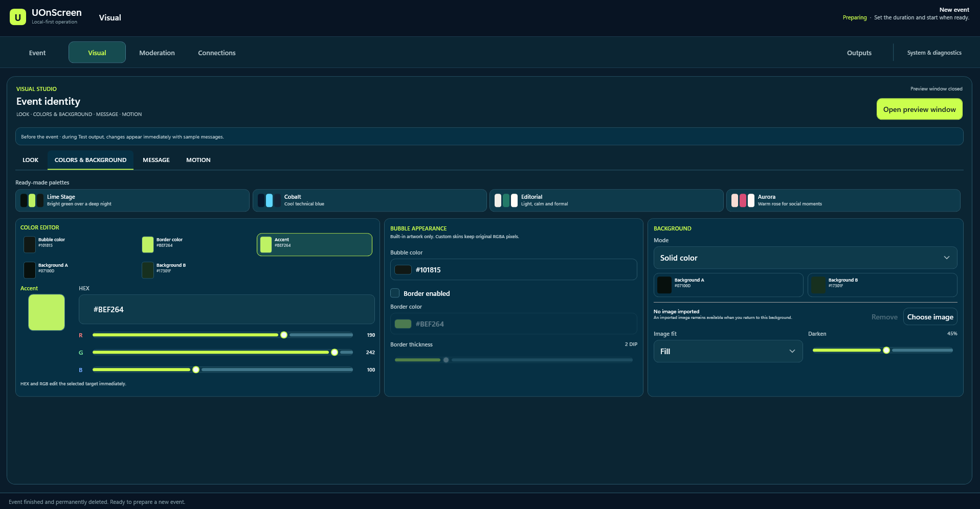The image size is (980, 509).
Task: Open the Moderation section
Action: coord(157,53)
